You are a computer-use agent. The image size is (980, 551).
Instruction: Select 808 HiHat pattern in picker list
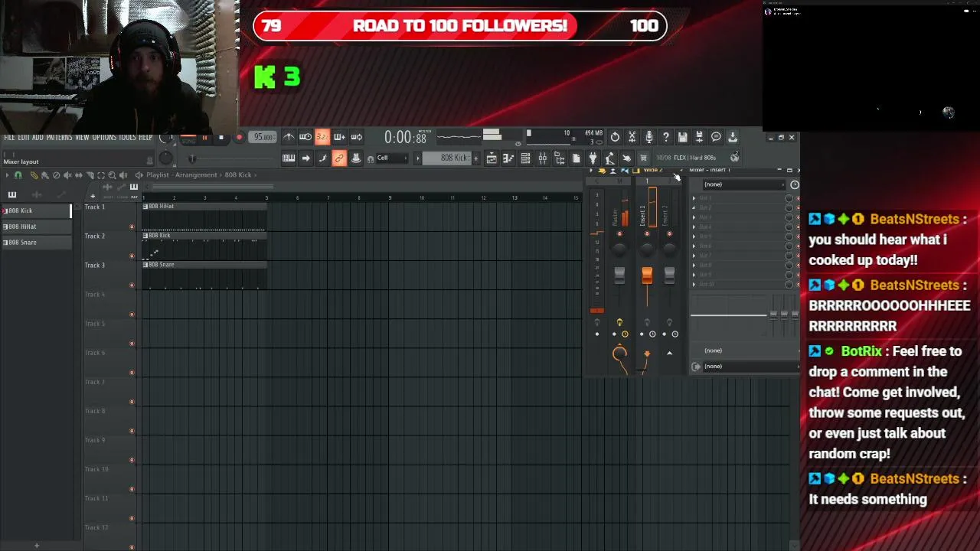35,227
